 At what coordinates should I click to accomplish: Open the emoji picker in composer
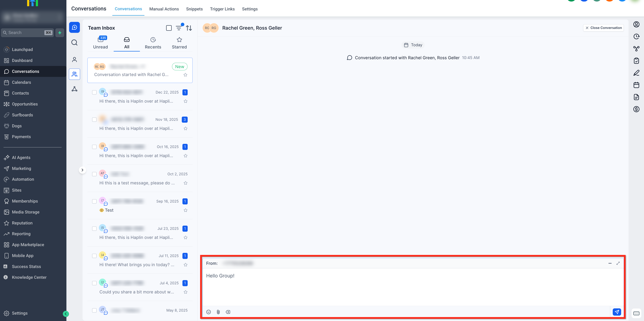coord(209,312)
